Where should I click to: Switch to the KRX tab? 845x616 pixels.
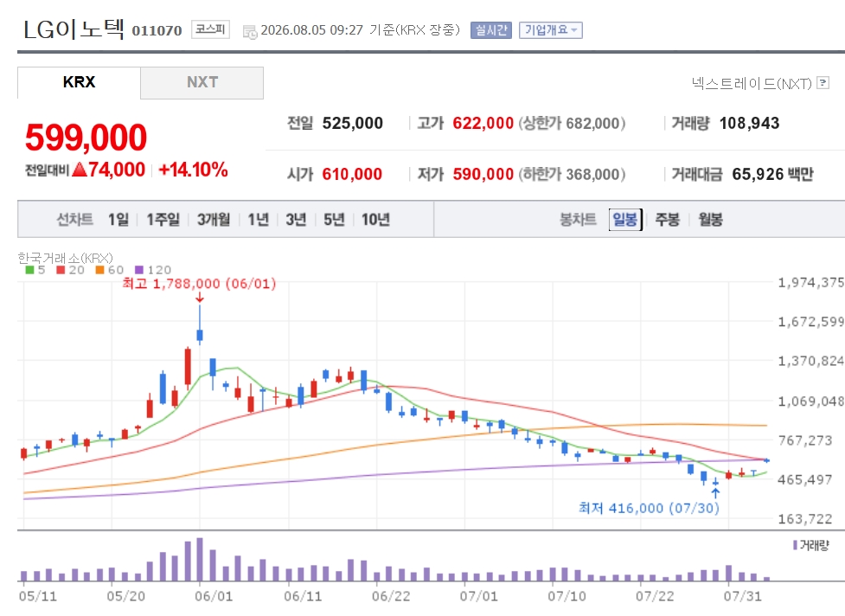(79, 82)
